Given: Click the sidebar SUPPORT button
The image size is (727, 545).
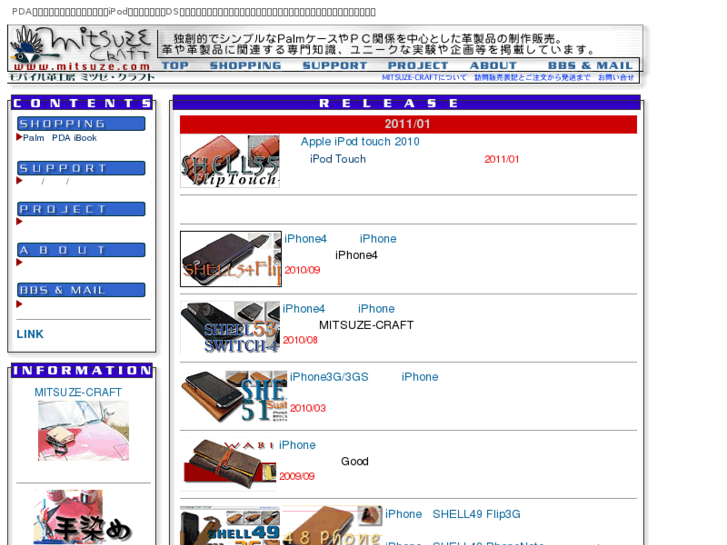Looking at the screenshot, I should 81,168.
